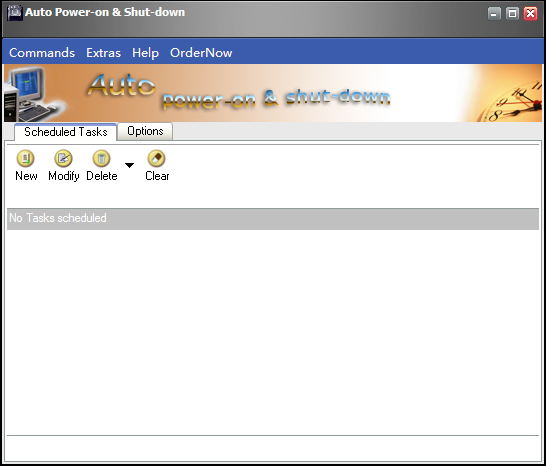This screenshot has width=546, height=466.
Task: Click the New task icon
Action: 25,158
